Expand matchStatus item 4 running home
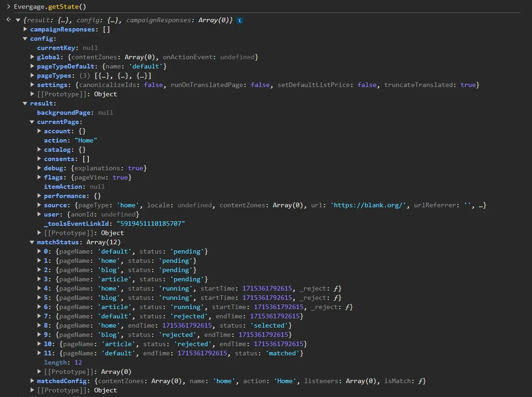Screen dimensions: 532x397 [39, 289]
